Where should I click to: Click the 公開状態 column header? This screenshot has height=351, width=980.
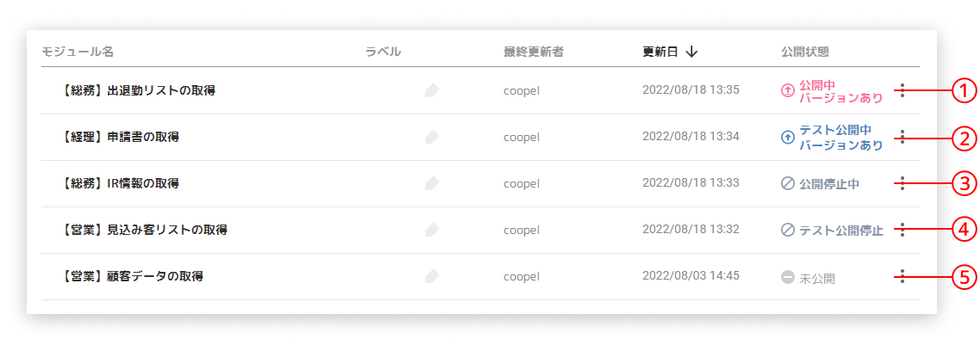805,52
